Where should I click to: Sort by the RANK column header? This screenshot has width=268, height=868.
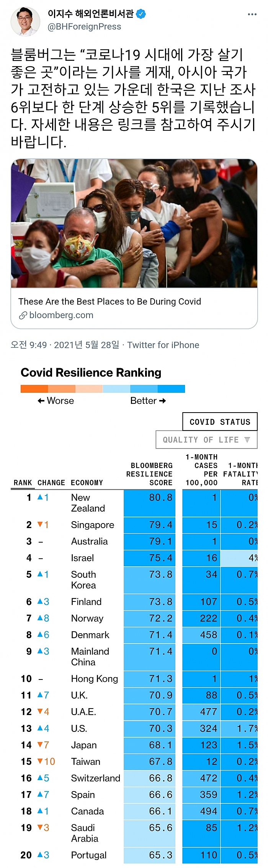pos(23,483)
